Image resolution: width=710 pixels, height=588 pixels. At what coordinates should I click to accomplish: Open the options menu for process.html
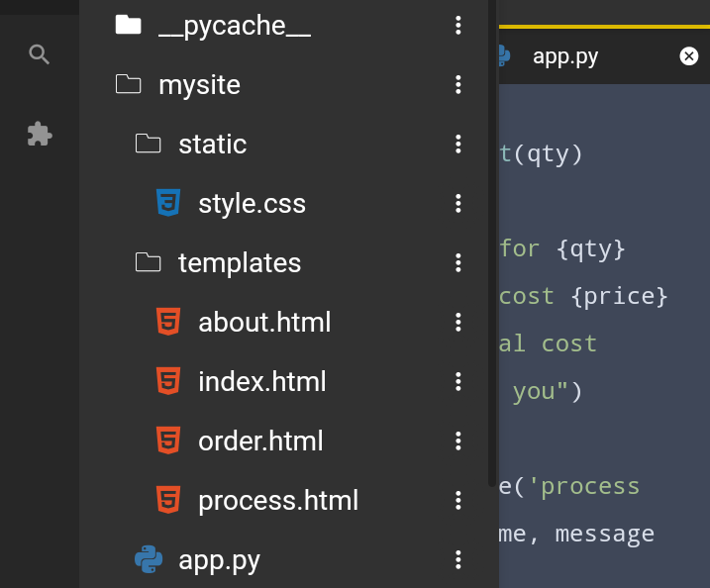(457, 500)
